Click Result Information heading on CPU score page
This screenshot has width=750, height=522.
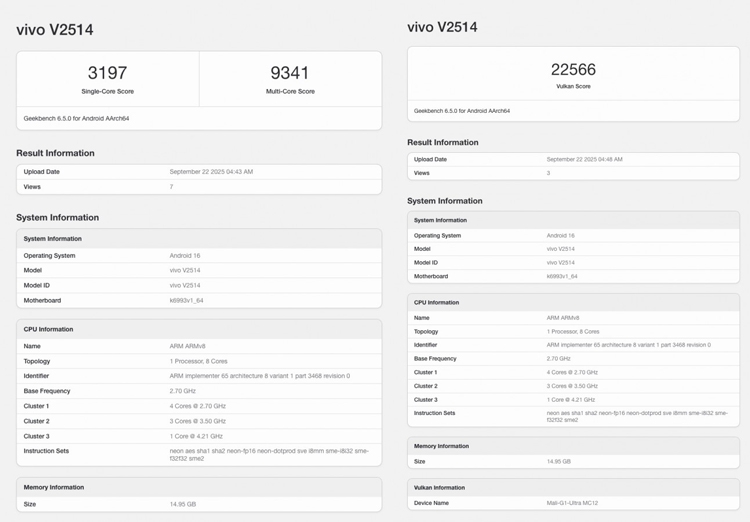pos(55,153)
